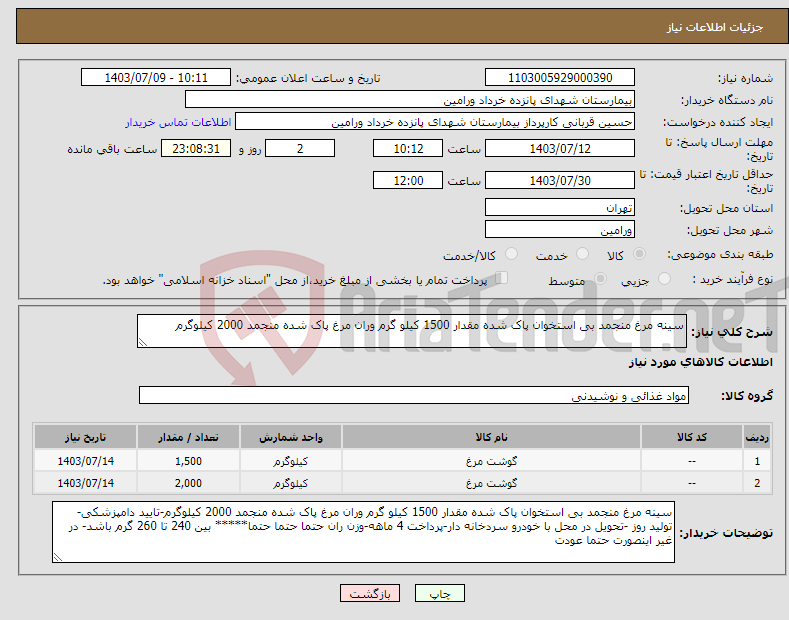The image size is (789, 620).
Task: Click گوشت مرغ name in row 2
Action: [x=491, y=483]
